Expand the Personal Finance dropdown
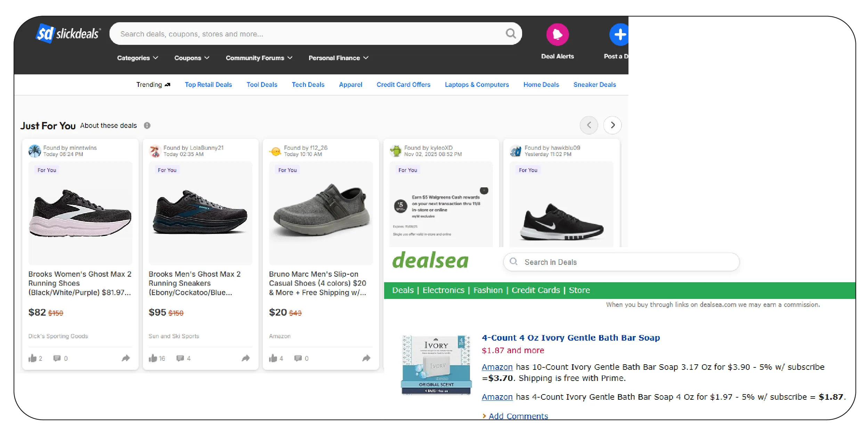Screen dimensions: 868x431 coord(338,58)
